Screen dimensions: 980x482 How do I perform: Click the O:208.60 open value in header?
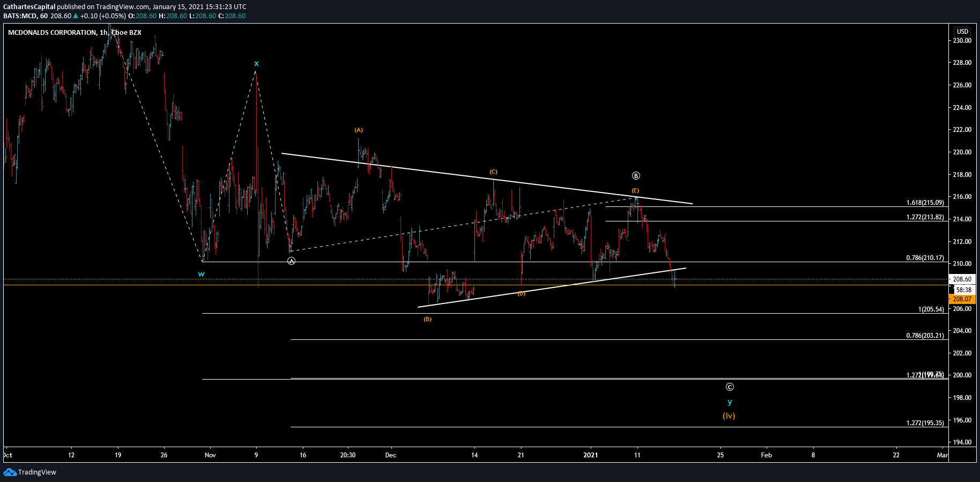pyautogui.click(x=143, y=16)
